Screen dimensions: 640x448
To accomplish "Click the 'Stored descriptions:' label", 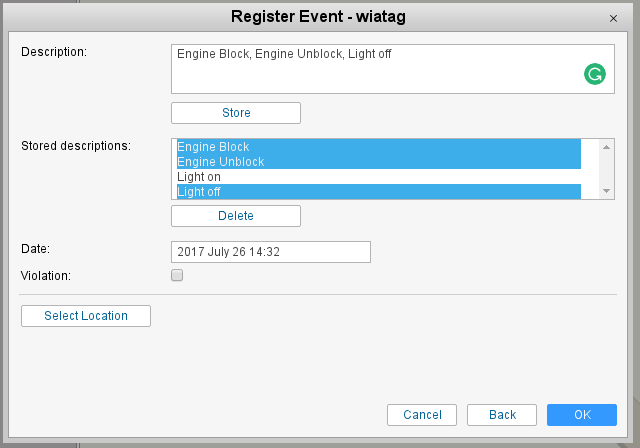I will coord(76,146).
